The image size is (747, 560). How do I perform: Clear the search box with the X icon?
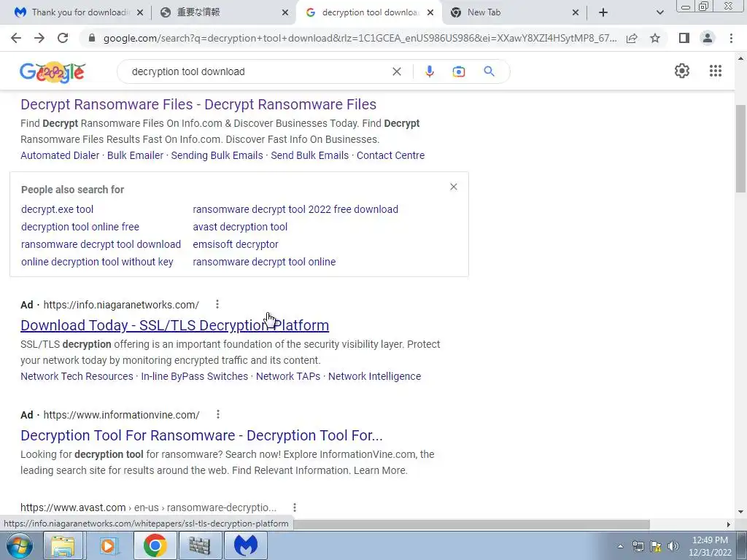[x=396, y=71]
